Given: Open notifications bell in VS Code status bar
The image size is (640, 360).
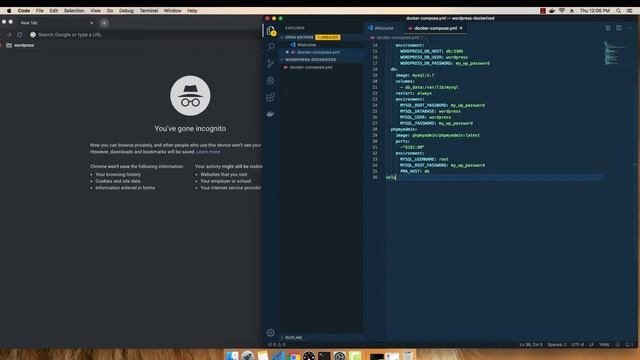Looking at the screenshot, I should coord(629,344).
